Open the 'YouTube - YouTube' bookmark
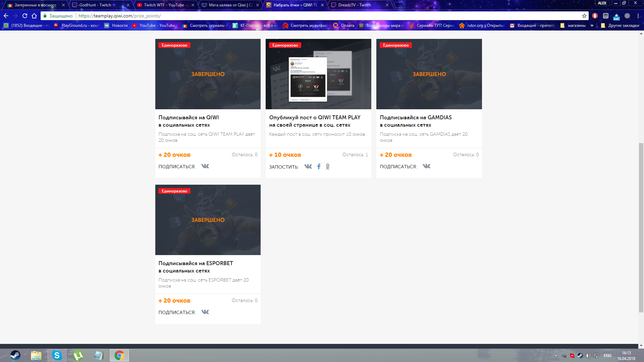This screenshot has height=362, width=644. pos(154,25)
